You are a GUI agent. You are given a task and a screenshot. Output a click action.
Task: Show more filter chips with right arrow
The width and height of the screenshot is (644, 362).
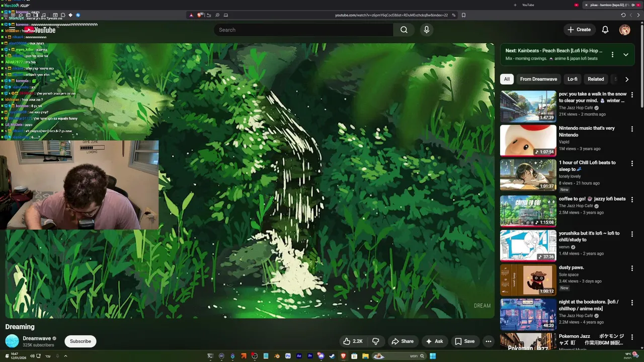pos(626,79)
